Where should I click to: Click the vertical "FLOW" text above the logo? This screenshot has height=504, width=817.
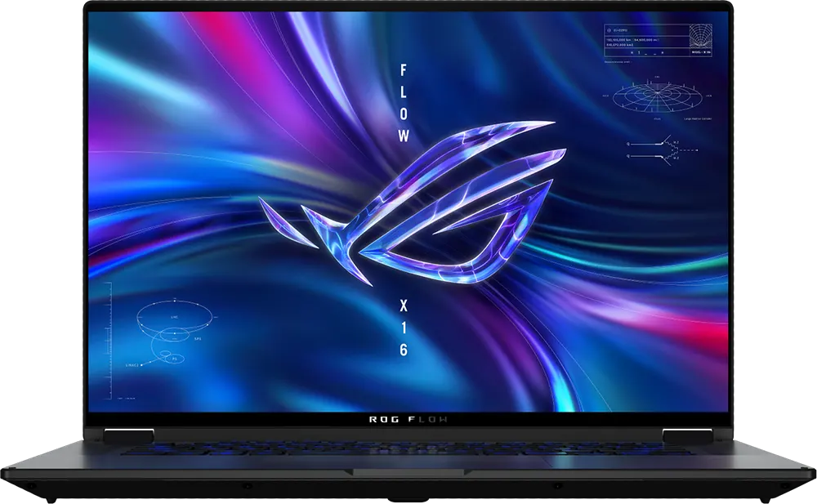[404, 103]
